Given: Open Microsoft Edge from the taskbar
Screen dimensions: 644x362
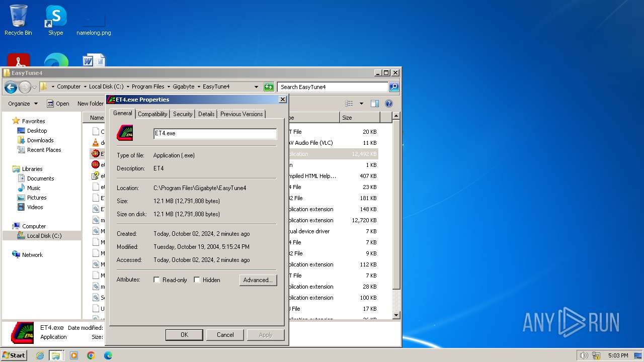Looking at the screenshot, I should coord(108,355).
